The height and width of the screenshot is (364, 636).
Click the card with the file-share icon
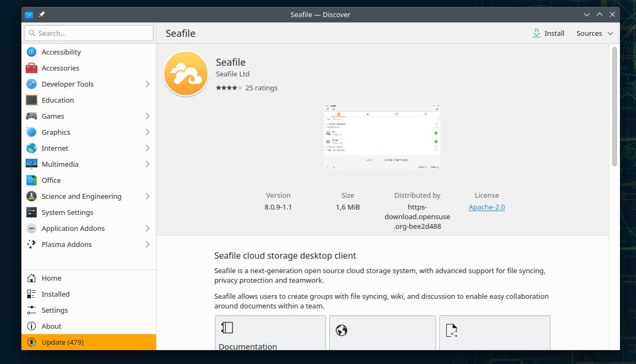pos(495,333)
